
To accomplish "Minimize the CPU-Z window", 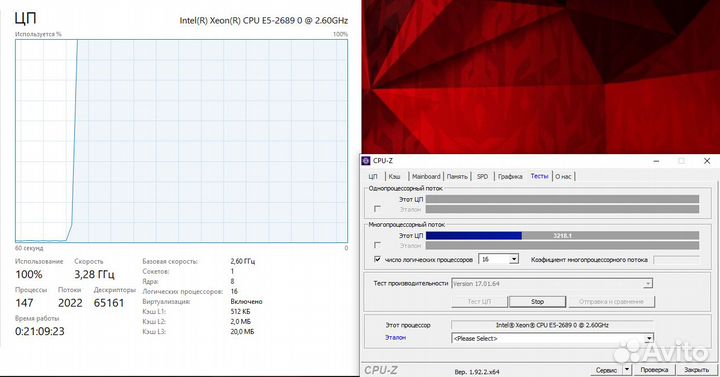I will (656, 161).
